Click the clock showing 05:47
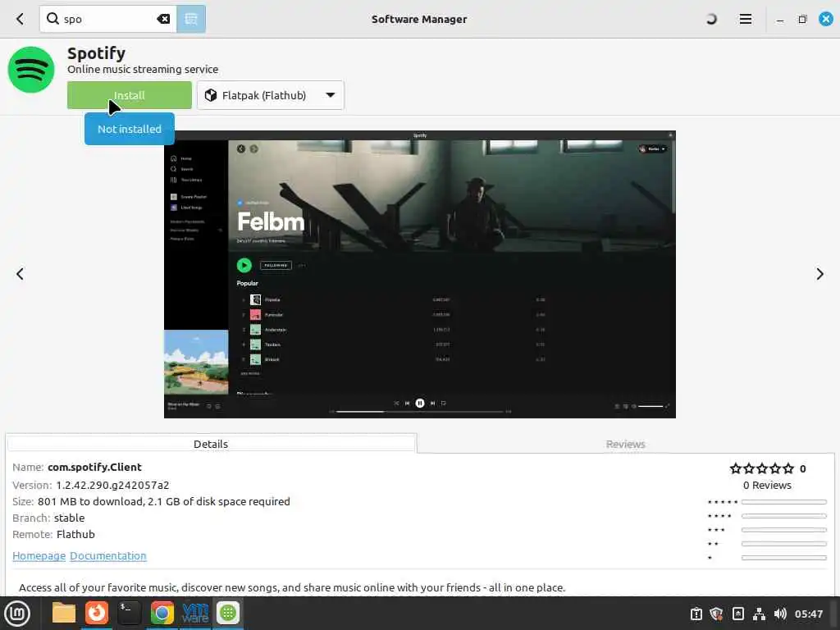This screenshot has width=840, height=630. click(x=808, y=614)
